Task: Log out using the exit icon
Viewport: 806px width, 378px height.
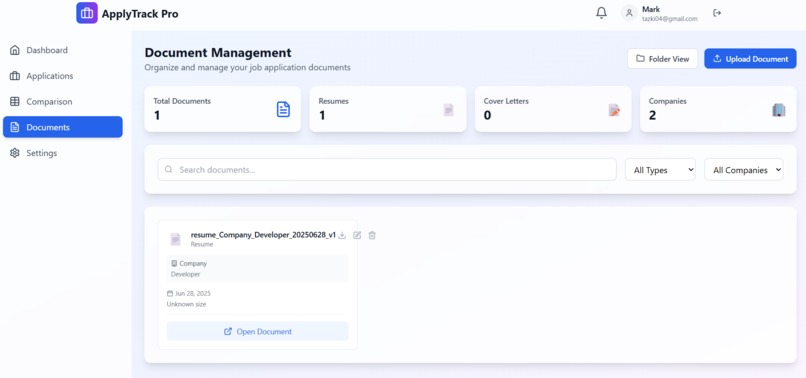Action: click(x=717, y=13)
